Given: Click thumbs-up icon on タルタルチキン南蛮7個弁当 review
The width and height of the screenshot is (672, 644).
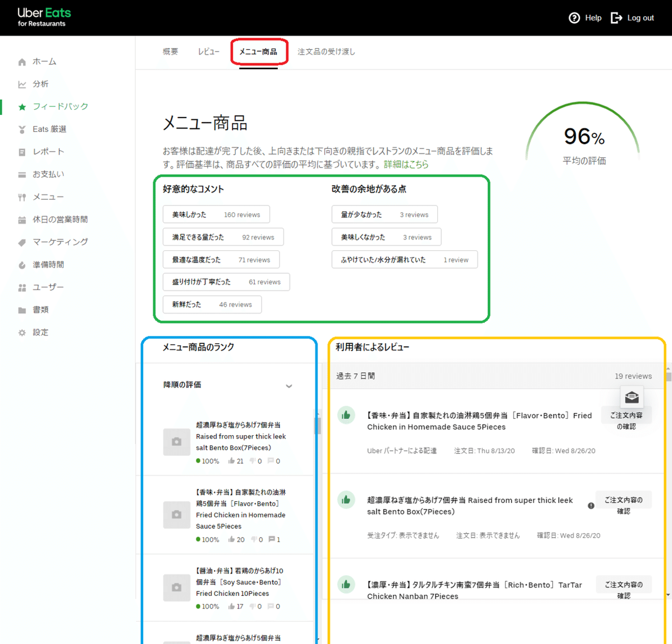Looking at the screenshot, I should 346,584.
